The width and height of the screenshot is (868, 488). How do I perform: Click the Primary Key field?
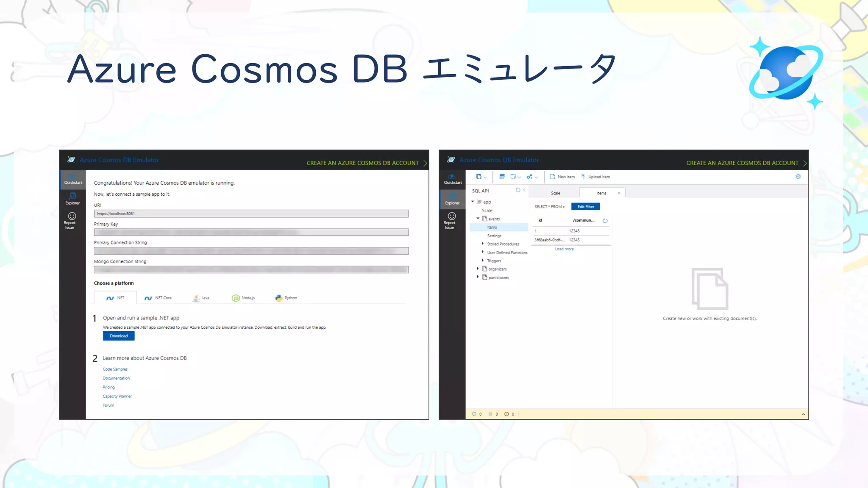(x=251, y=232)
